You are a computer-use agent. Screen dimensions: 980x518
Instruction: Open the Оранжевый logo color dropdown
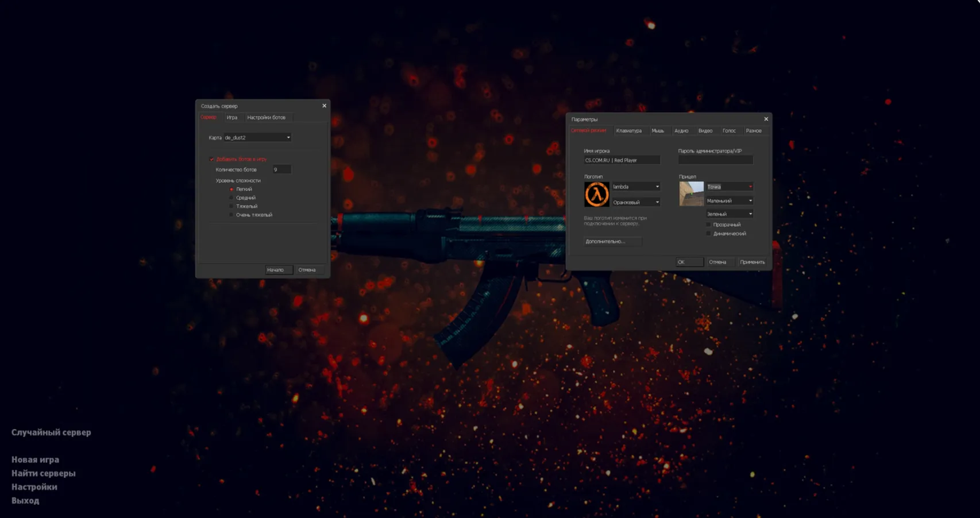tap(636, 202)
